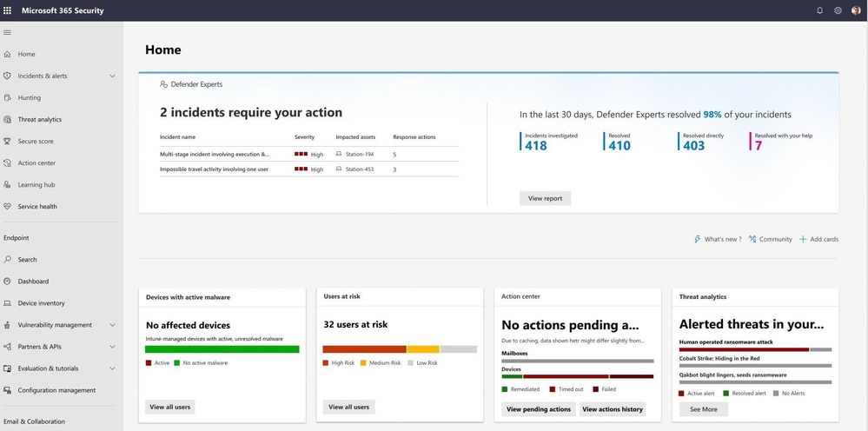Click the Severity column header
This screenshot has height=431, width=868.
(x=304, y=137)
